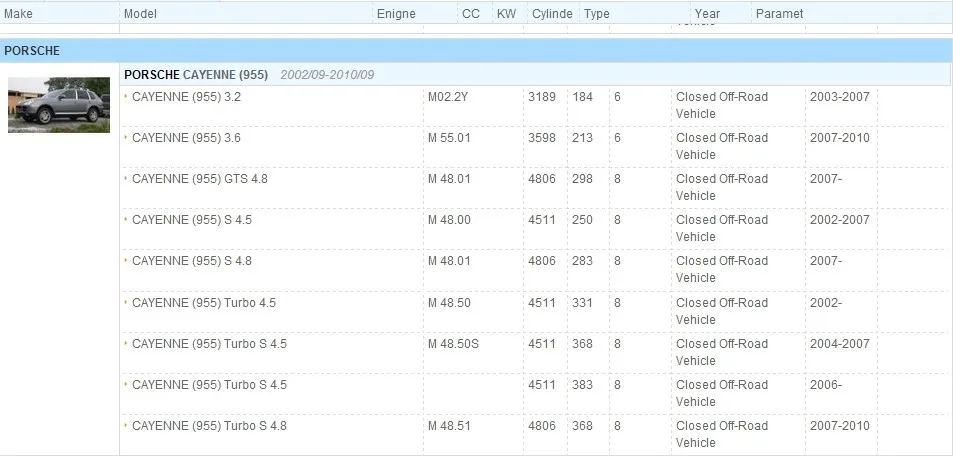Open CAYENNE Turbo S 4.5 with 383 KW
The image size is (953, 456).
(209, 385)
